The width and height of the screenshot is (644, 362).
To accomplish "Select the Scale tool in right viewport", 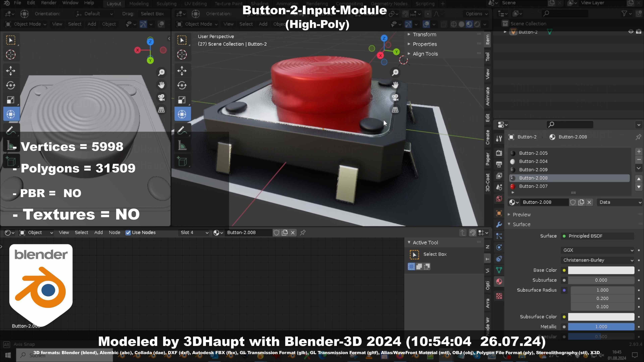I will (x=182, y=100).
